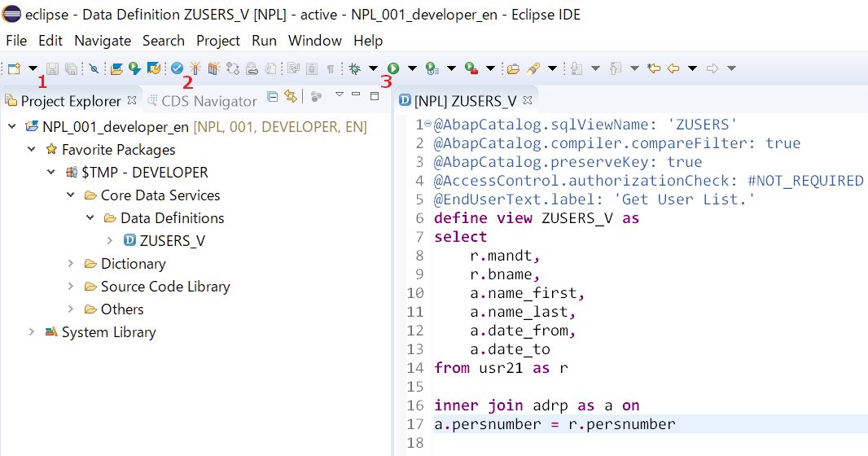
Task: Toggle Link with Editor in Project Explorer
Action: coord(291,96)
